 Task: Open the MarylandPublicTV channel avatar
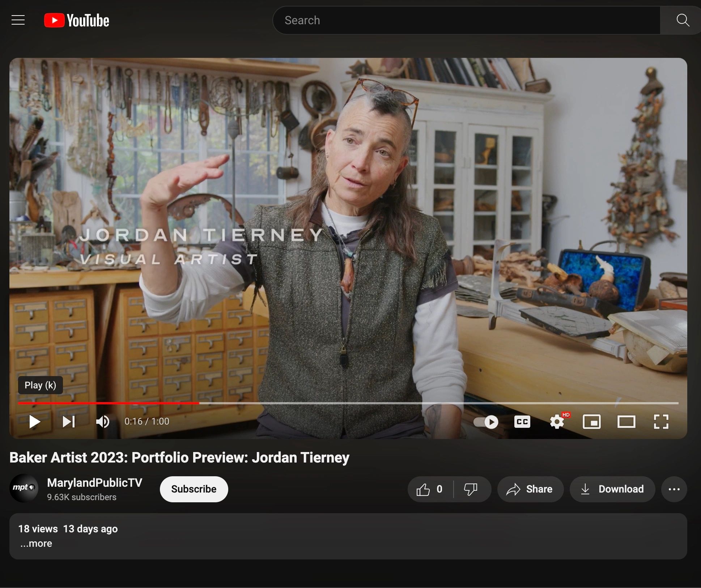tap(24, 489)
